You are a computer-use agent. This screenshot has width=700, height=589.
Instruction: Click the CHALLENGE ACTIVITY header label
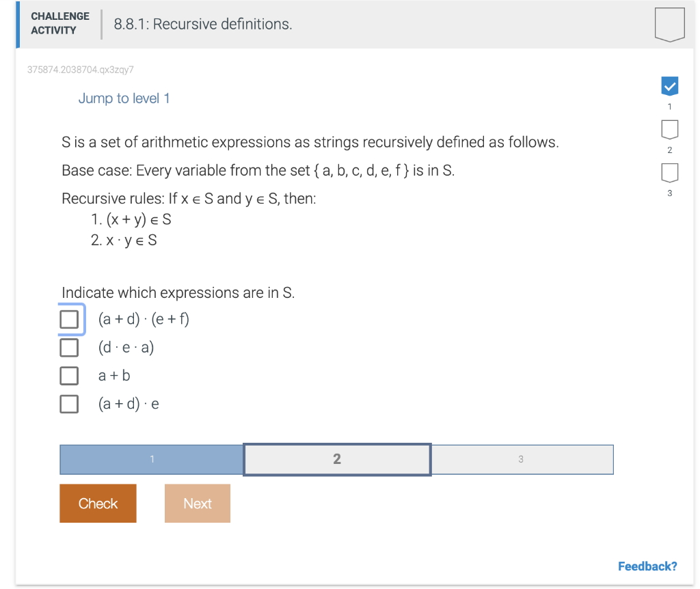(x=59, y=23)
